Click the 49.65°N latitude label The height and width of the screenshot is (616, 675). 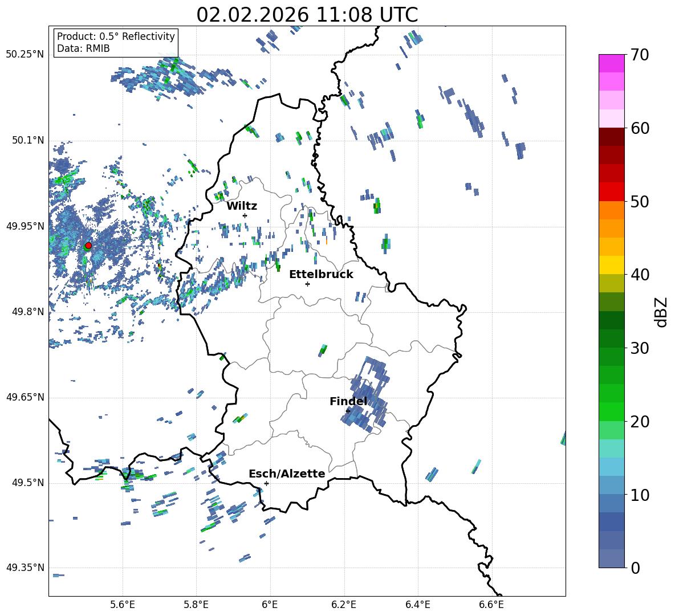(x=25, y=397)
